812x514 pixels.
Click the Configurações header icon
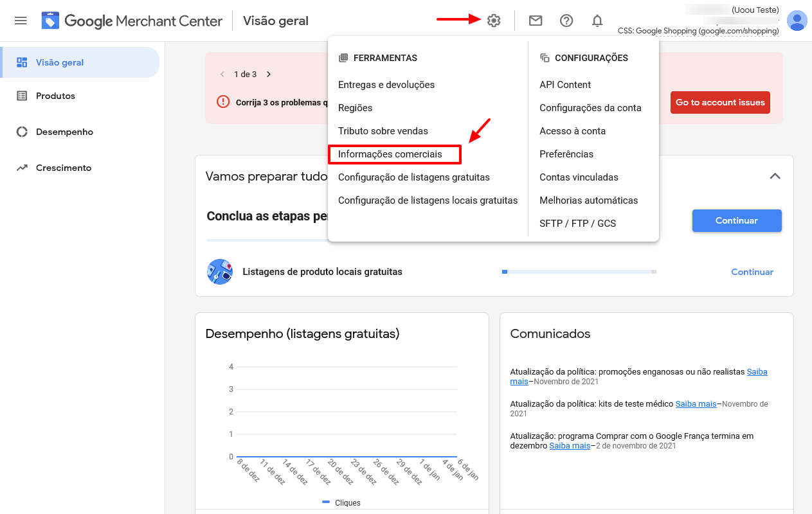pyautogui.click(x=545, y=58)
